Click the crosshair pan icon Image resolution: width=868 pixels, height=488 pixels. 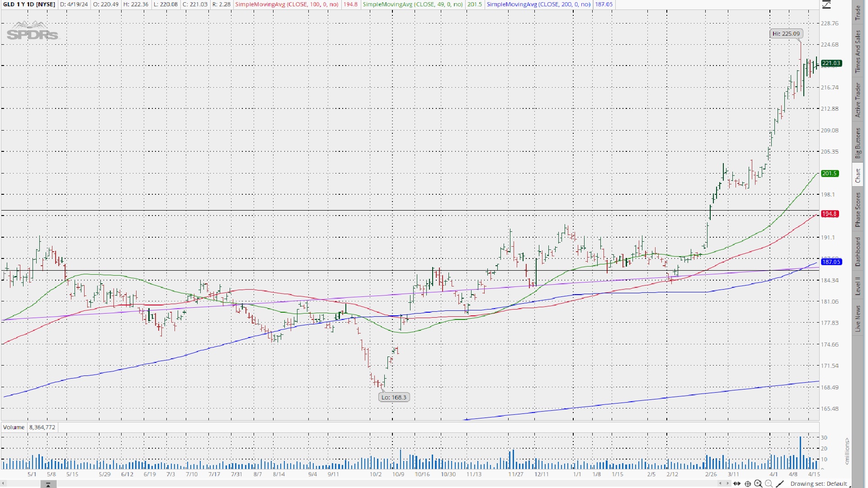click(748, 483)
